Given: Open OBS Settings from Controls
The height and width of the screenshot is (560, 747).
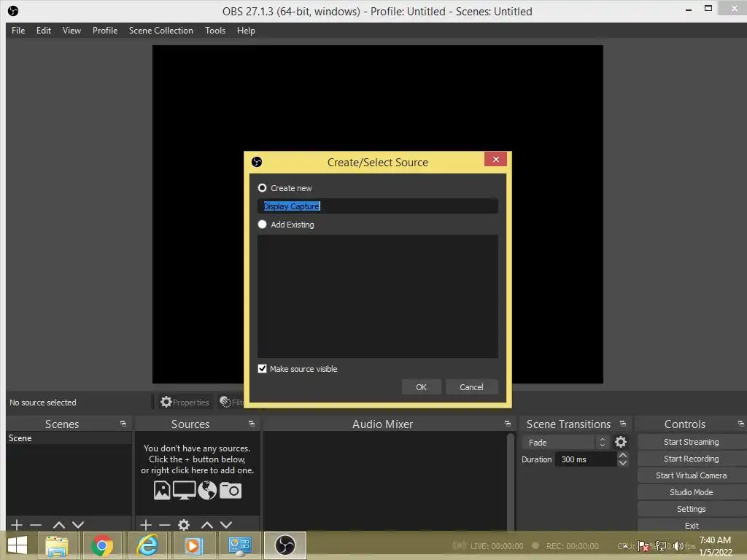Looking at the screenshot, I should tap(692, 509).
